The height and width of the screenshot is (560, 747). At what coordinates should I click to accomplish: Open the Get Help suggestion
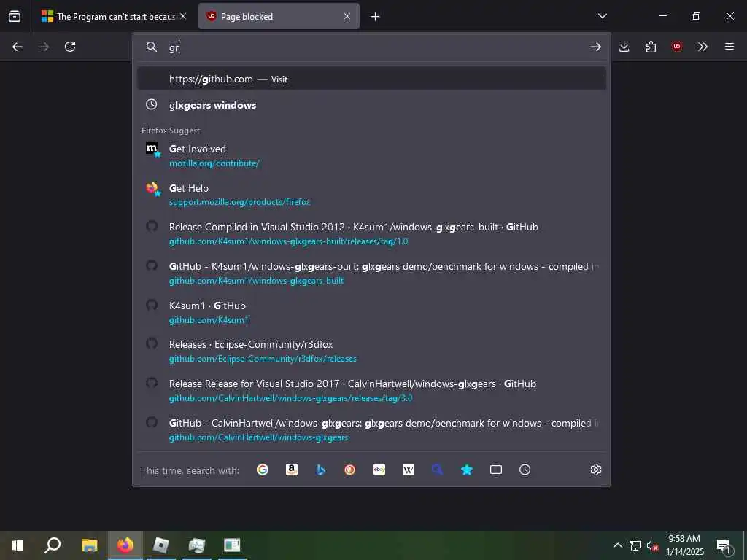tap(371, 195)
